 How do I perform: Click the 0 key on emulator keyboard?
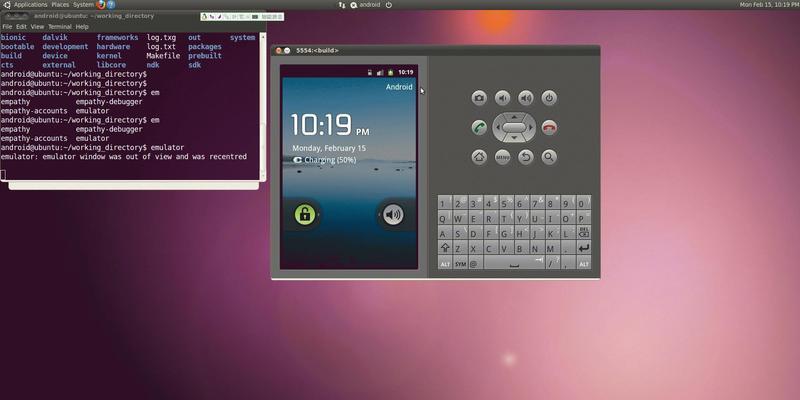click(582, 204)
